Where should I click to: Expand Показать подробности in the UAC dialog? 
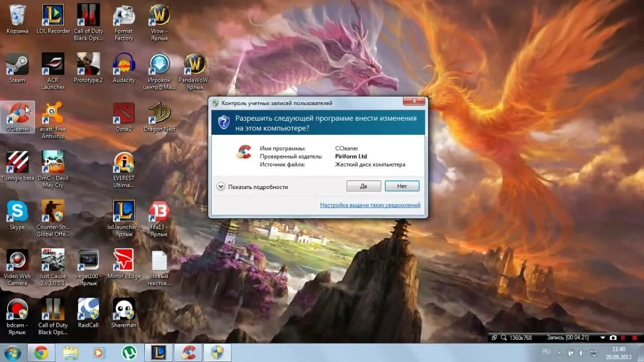252,187
